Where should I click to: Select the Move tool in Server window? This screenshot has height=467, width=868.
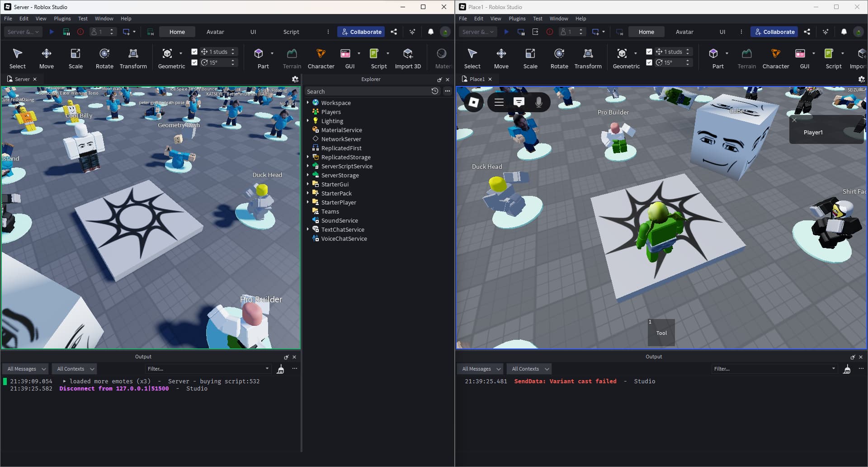coord(46,58)
